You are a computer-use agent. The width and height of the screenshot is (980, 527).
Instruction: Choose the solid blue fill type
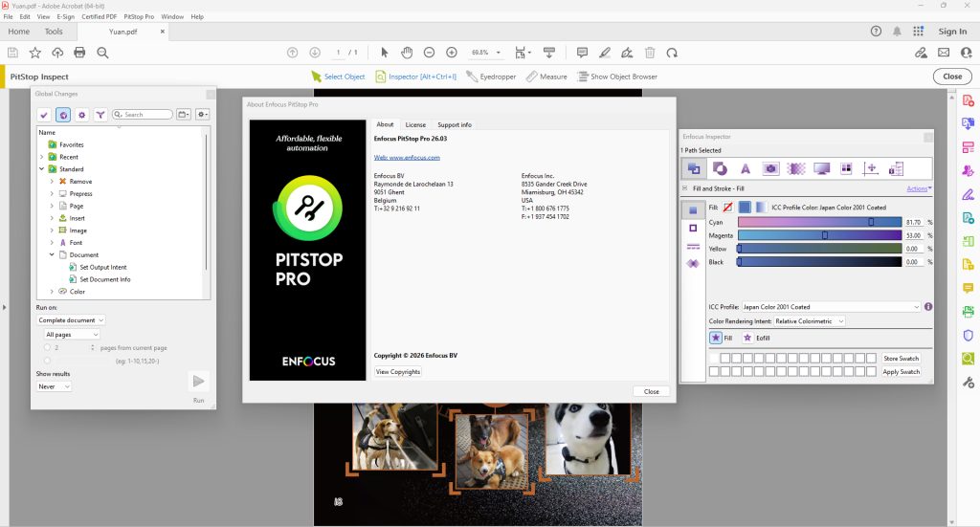(745, 208)
